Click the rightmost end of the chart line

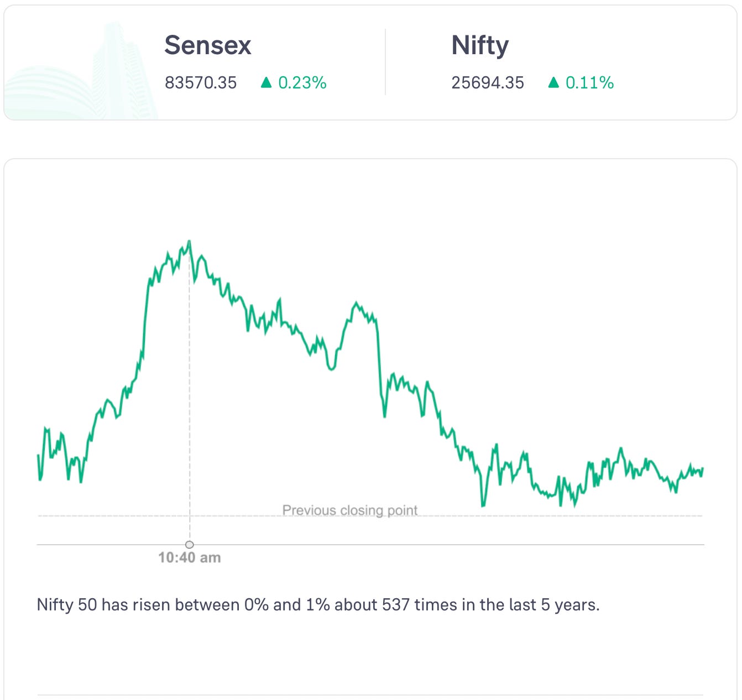coord(702,469)
